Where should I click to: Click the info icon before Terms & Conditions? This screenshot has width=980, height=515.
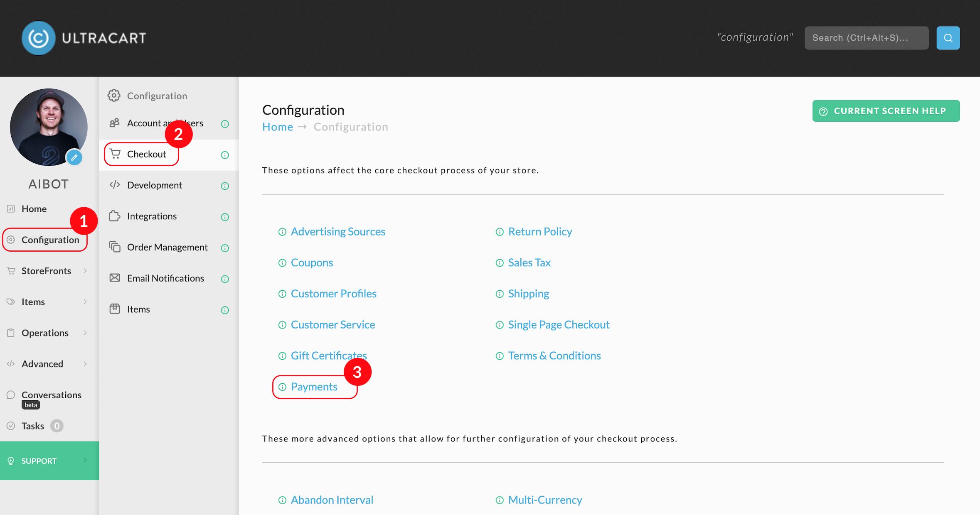[x=500, y=356]
